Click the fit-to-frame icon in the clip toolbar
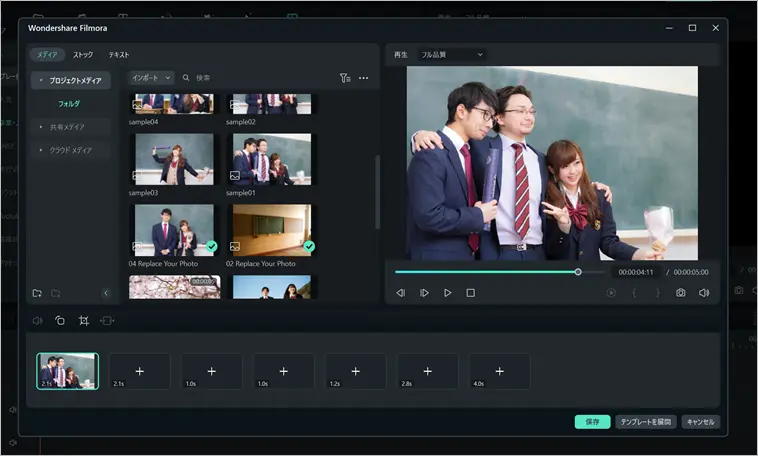Image resolution: width=758 pixels, height=456 pixels. pyautogui.click(x=107, y=321)
